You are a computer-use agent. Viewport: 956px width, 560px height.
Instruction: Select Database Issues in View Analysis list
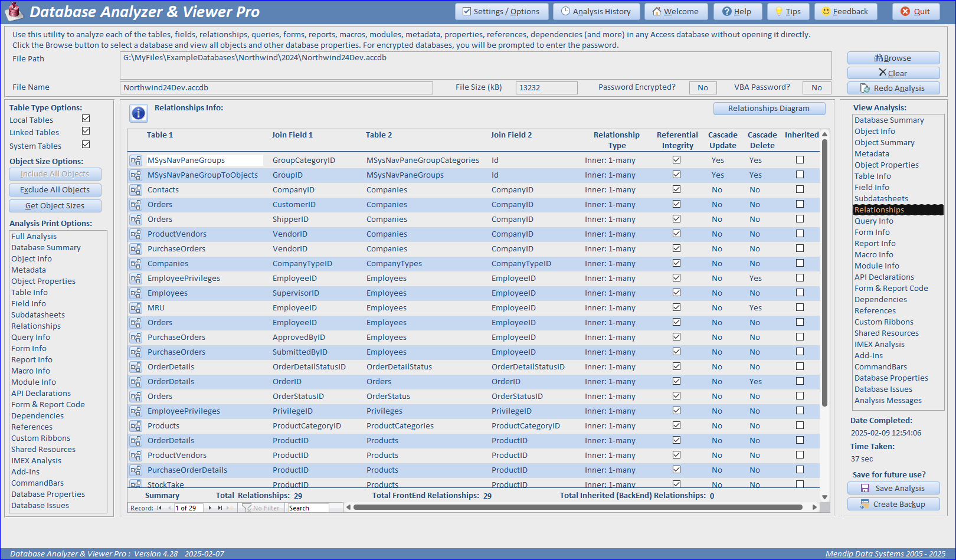click(883, 389)
